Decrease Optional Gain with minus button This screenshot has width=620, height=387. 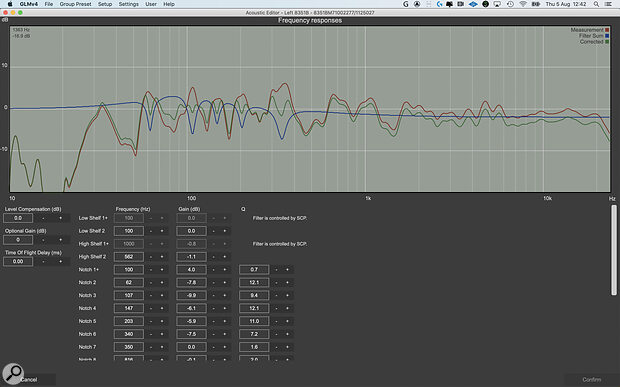tap(43, 240)
